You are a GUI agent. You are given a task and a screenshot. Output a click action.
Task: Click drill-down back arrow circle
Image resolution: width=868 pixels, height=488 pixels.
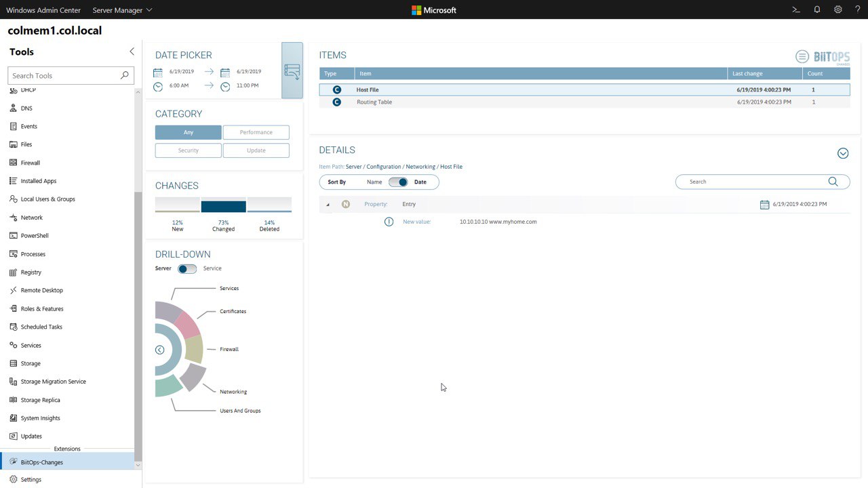[159, 350]
